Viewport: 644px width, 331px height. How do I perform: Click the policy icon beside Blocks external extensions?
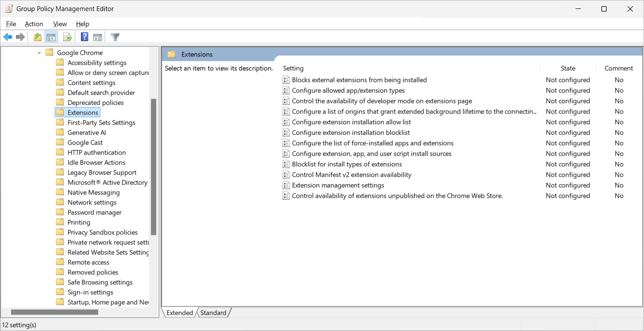tap(286, 80)
